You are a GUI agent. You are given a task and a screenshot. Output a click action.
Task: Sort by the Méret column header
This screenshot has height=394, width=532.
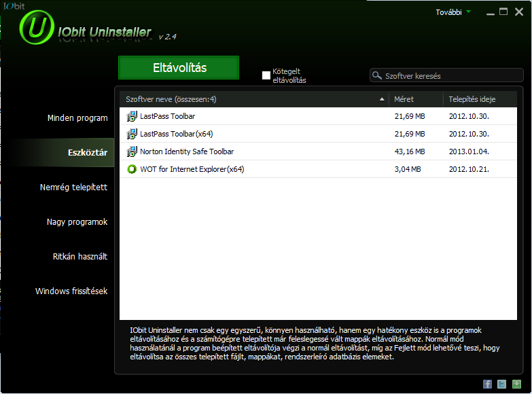click(416, 99)
